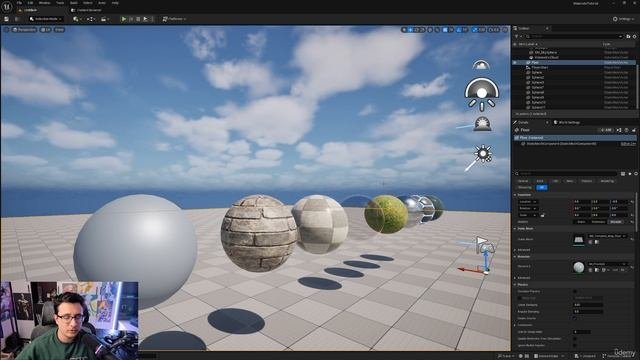Select the Movable mobility option
The width and height of the screenshot is (640, 360).
pyautogui.click(x=616, y=222)
